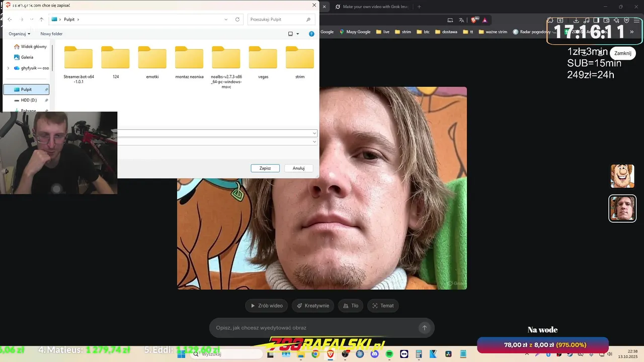
Task: Expand the ghyfyuik OneDrive tree node
Action: coord(8,68)
